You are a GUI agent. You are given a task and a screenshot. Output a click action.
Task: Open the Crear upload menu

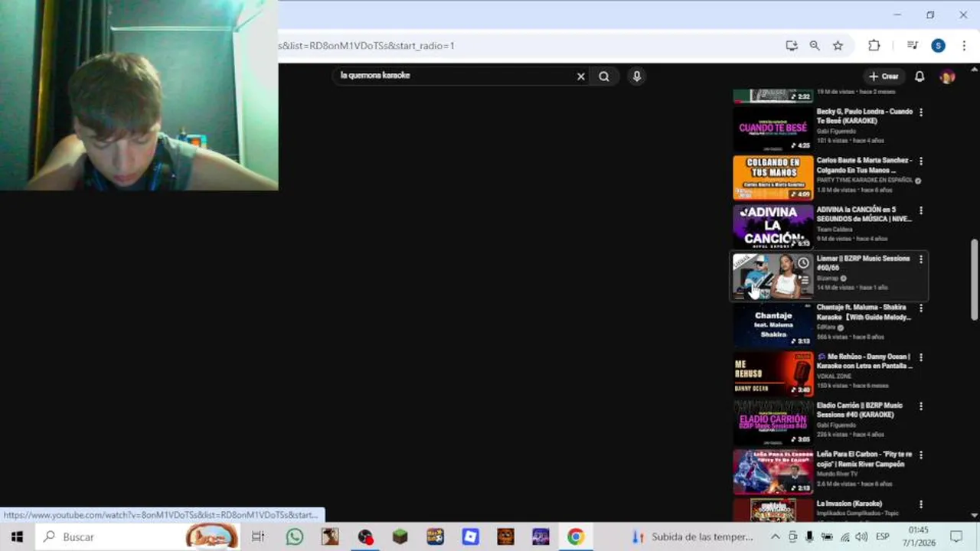pos(884,77)
